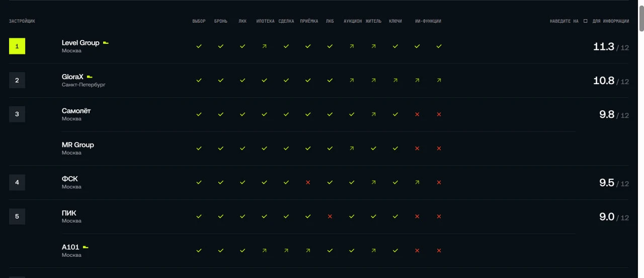Click the Застройщик column header
The width and height of the screenshot is (644, 278).
point(22,21)
